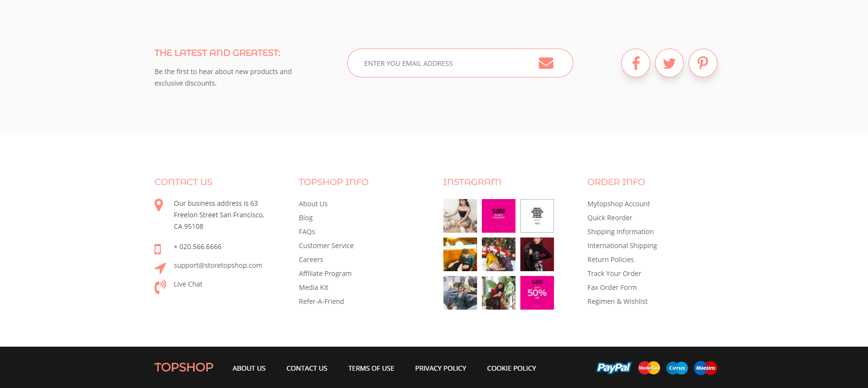This screenshot has width=868, height=388.
Task: Open the pink sale Instagram thumbnail
Action: 499,216
